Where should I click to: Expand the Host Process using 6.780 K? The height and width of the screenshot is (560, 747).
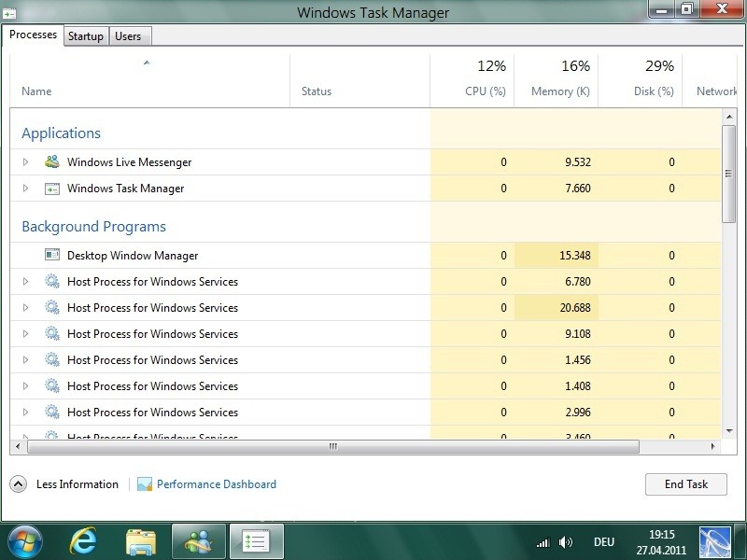click(26, 282)
